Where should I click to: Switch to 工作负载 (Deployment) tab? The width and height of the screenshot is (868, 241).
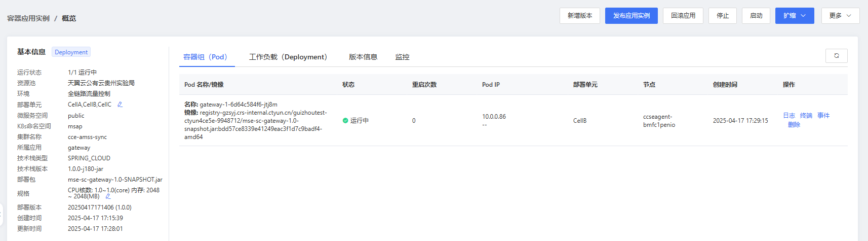[288, 57]
